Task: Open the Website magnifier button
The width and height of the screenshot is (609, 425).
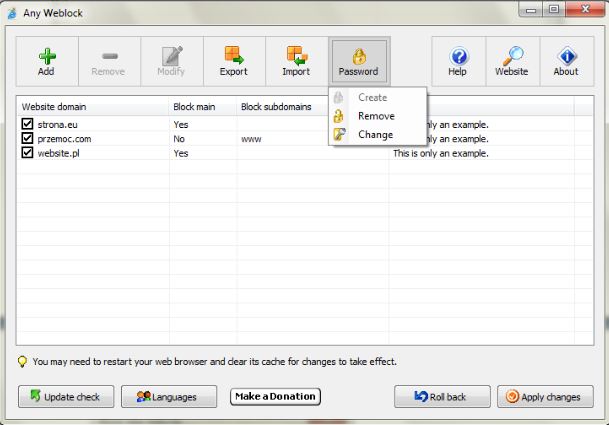Action: [512, 61]
